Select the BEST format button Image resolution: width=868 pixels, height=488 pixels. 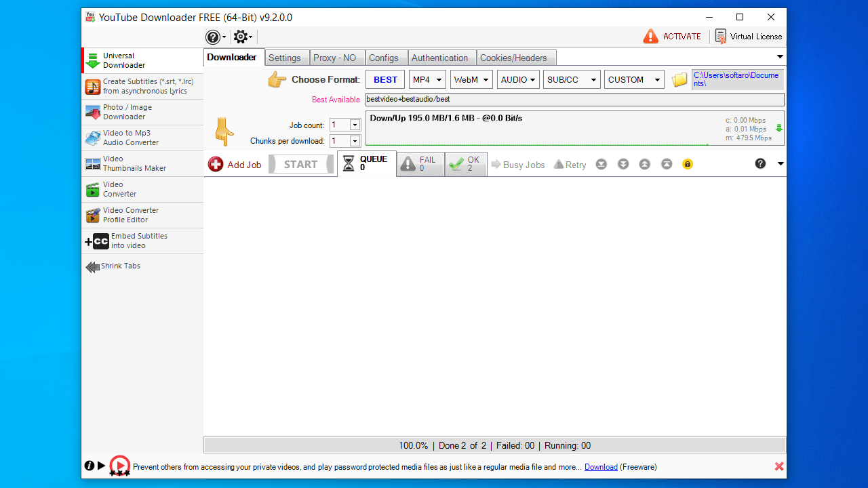pos(385,80)
